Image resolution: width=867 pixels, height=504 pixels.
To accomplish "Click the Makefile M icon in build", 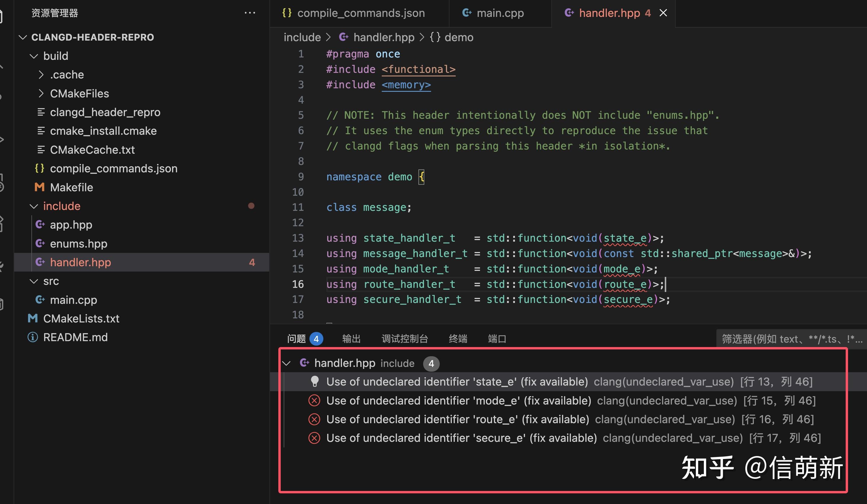I will [x=40, y=187].
